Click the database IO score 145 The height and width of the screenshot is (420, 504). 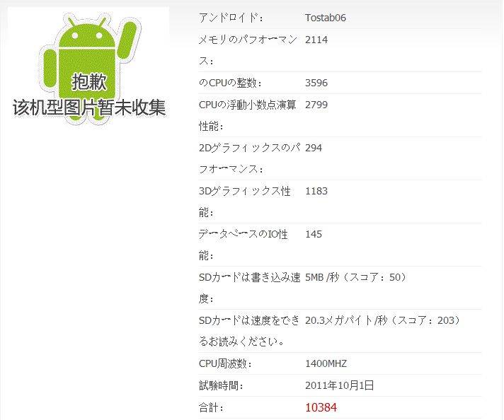314,234
